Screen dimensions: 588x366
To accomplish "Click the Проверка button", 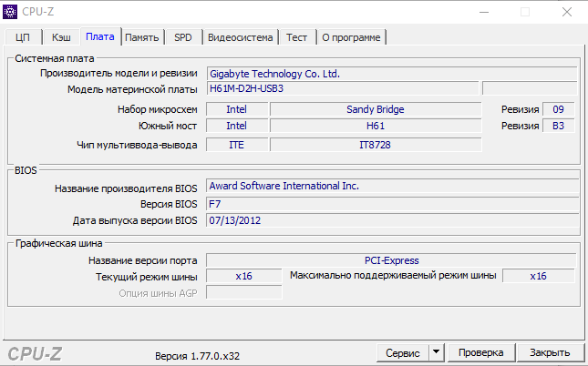I will pos(480,352).
